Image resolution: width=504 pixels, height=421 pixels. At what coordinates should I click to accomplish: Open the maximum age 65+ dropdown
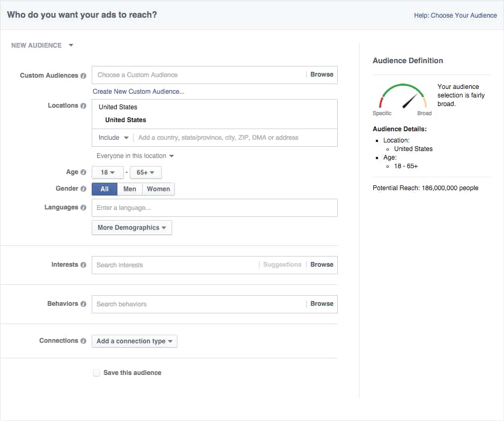(146, 172)
